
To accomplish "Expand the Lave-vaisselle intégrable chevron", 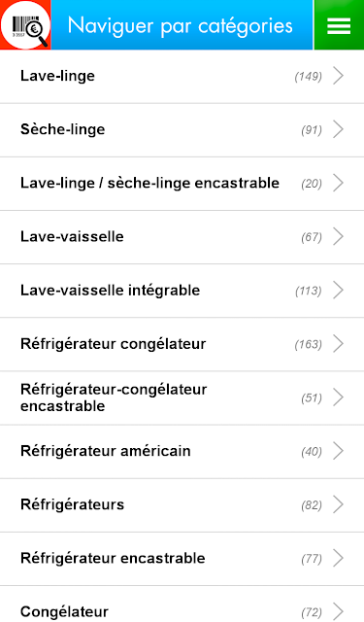I will (338, 290).
